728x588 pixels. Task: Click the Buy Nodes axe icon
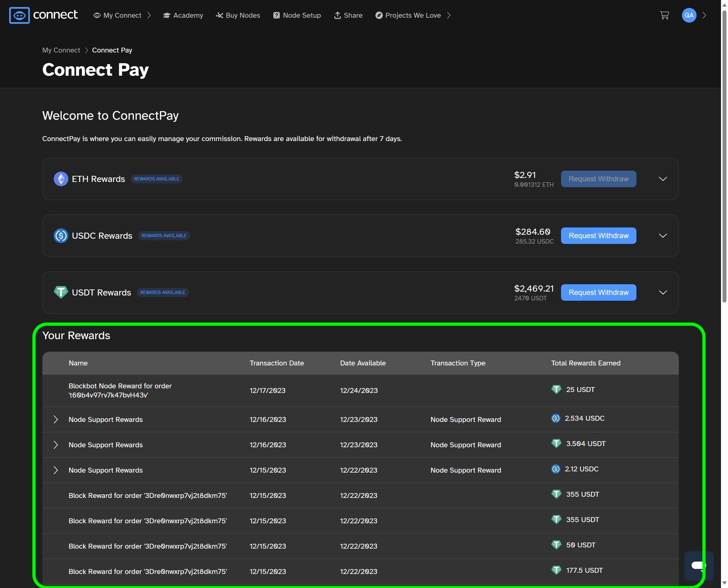tap(219, 15)
